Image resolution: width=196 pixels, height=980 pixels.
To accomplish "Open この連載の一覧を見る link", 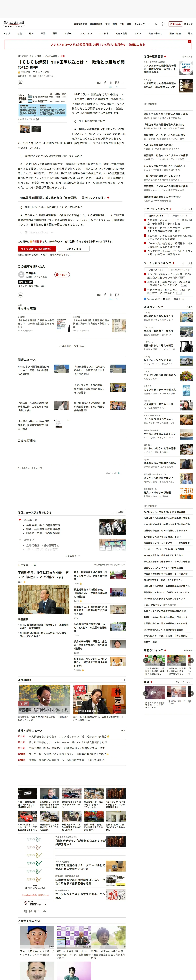I will click(72, 346).
